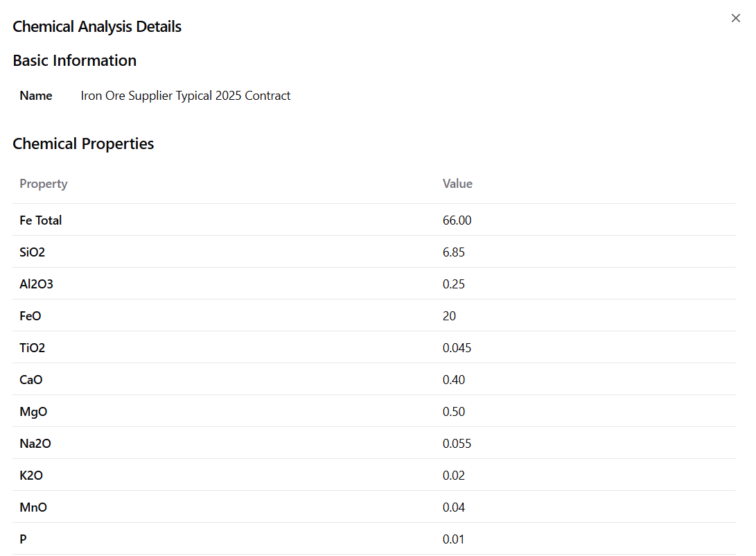Click the Al2O3 value 0.25

coord(454,284)
